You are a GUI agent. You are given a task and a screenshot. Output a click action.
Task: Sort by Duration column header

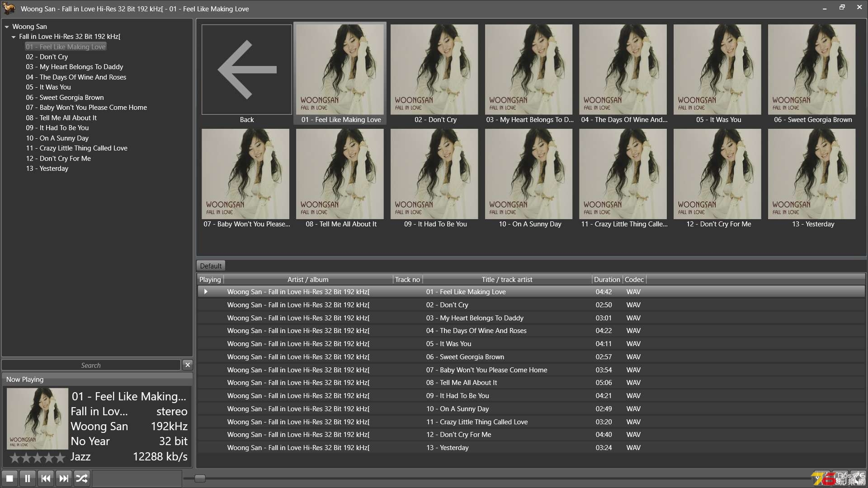coord(607,280)
